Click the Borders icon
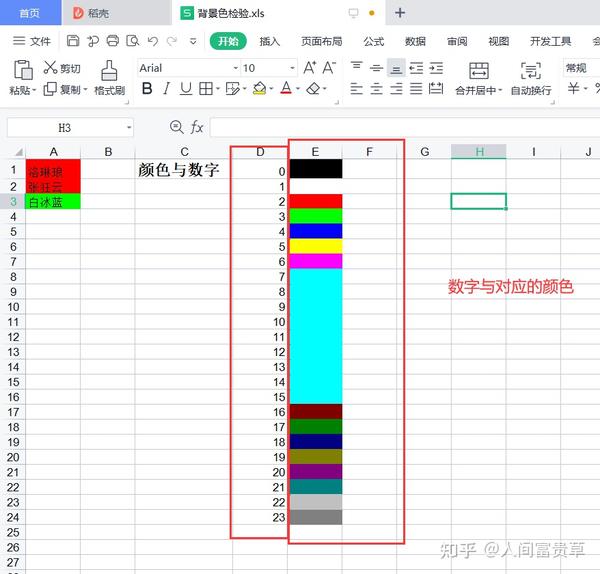This screenshot has height=574, width=600. [206, 89]
